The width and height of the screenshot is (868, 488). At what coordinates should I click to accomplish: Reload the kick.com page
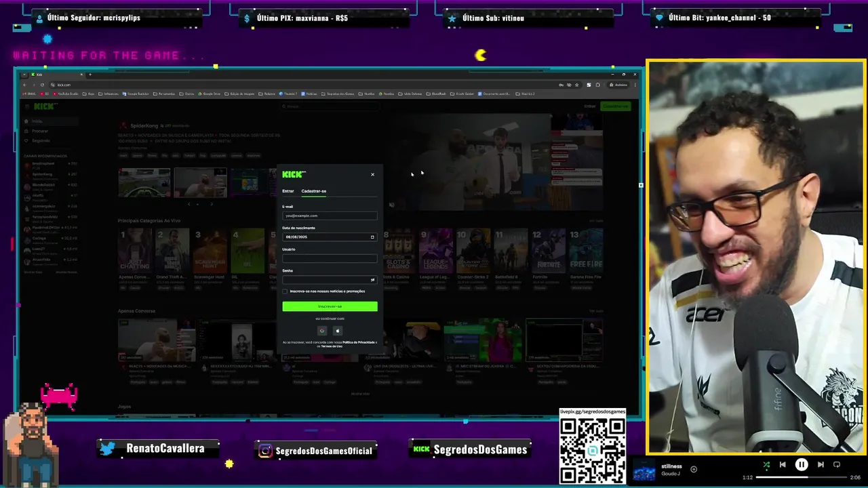pyautogui.click(x=42, y=85)
